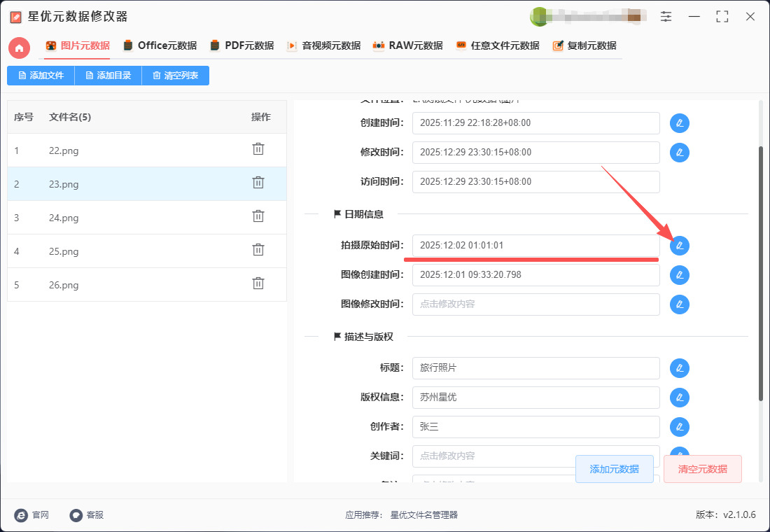Click the details panel vertical scrollbar

761,275
